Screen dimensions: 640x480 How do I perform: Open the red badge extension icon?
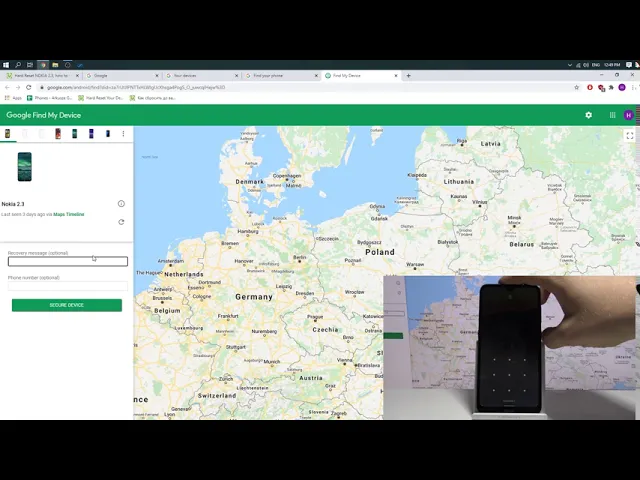tap(601, 88)
